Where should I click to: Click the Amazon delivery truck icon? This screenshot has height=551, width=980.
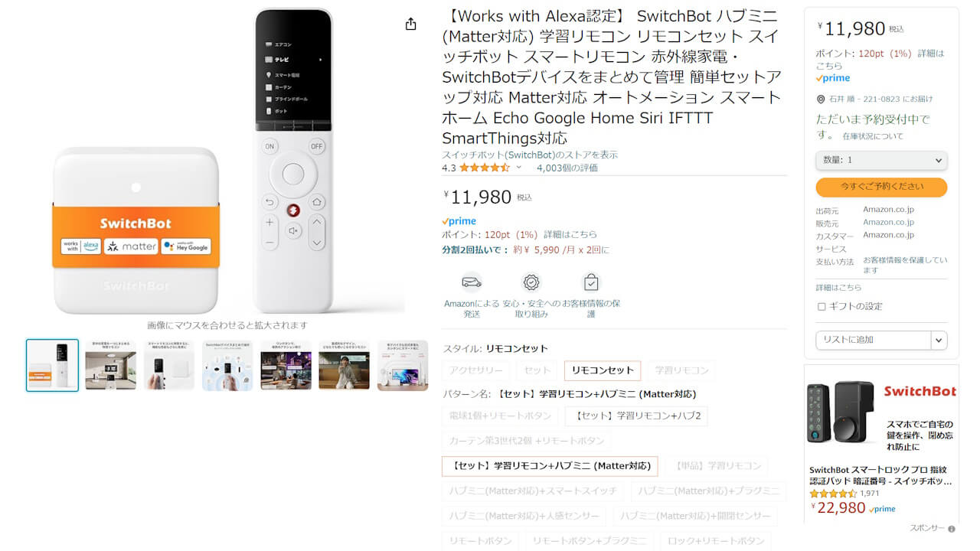(472, 282)
